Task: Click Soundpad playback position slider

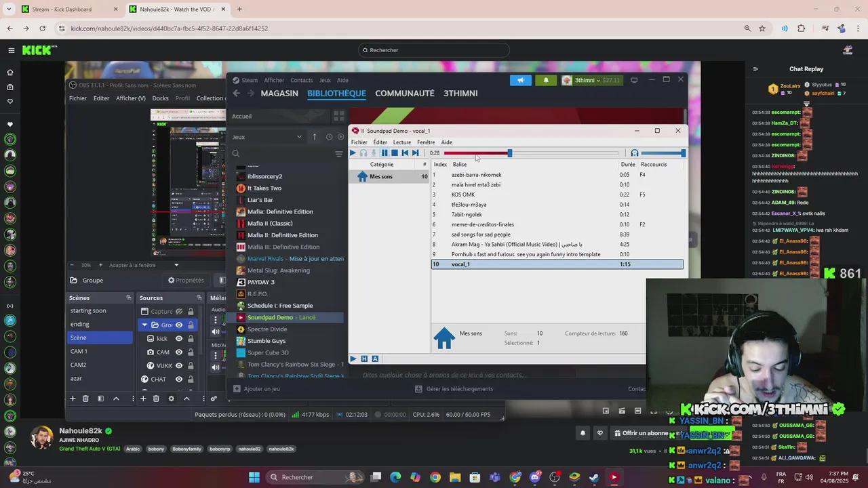Action: 531,153
